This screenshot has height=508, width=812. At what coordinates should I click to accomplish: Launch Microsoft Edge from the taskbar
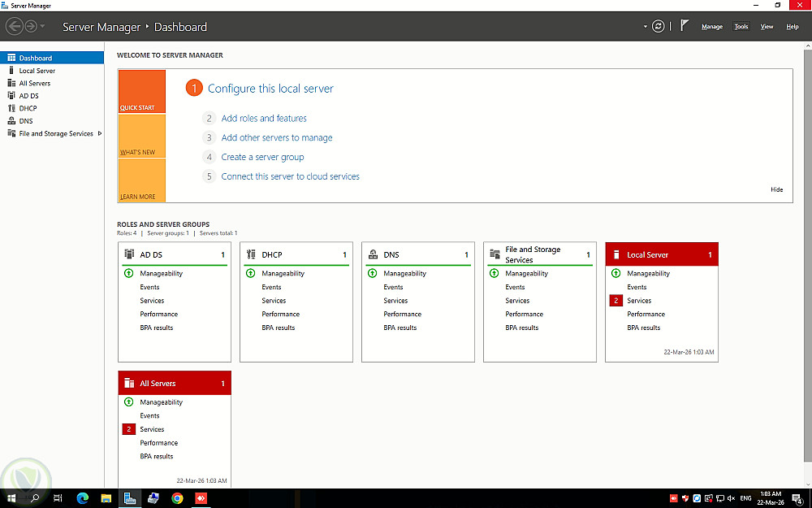coord(82,498)
